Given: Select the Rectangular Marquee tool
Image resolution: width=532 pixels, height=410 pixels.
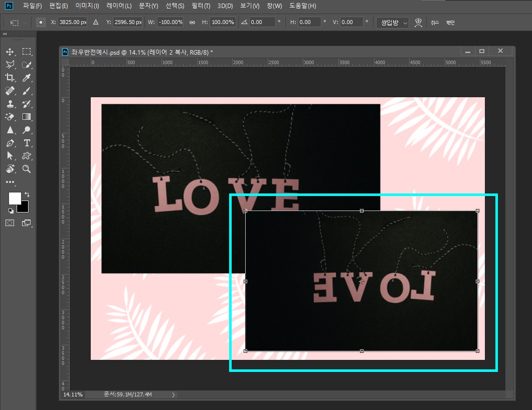Looking at the screenshot, I should pyautogui.click(x=27, y=52).
